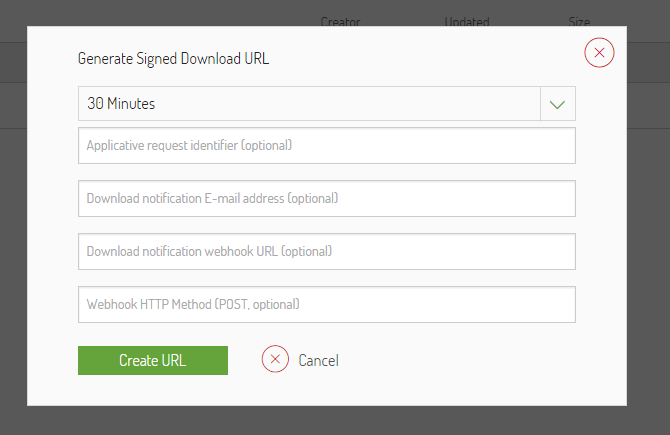Viewport: 670px width, 435px height.
Task: Click the Download notification E-mail address field
Action: 326,198
